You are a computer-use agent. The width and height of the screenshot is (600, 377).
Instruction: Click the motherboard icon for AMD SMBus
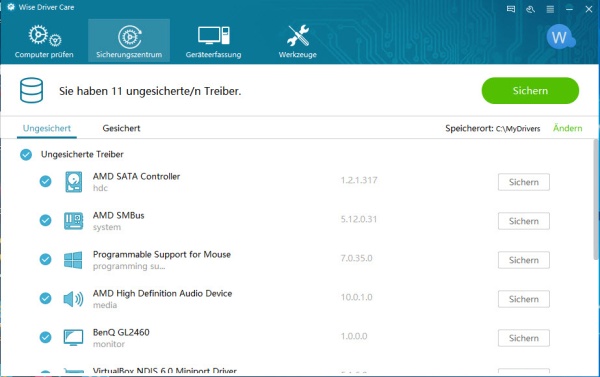coord(73,221)
